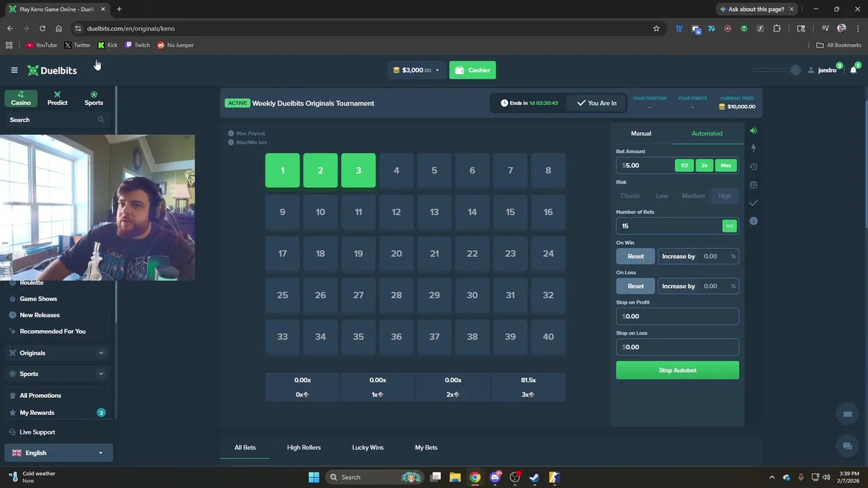Open the Predict section tab
This screenshot has height=488, width=868.
tap(57, 99)
